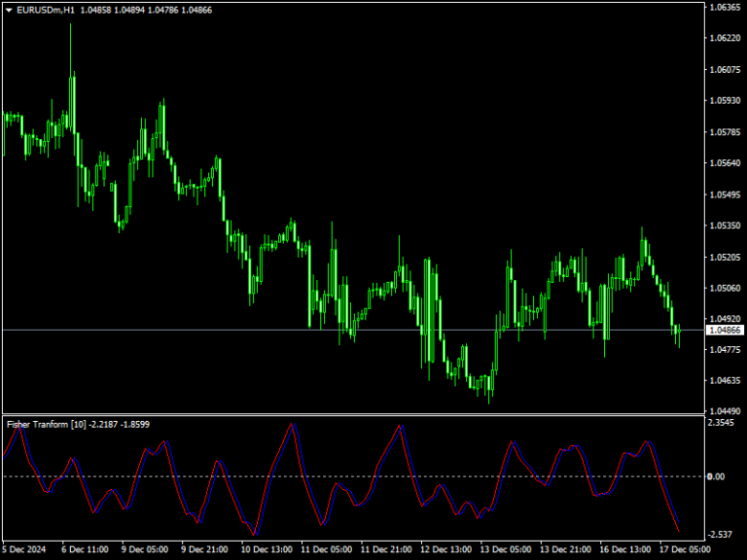Click the indicator zero level label 0.00
The width and height of the screenshot is (747, 560).
716,476
